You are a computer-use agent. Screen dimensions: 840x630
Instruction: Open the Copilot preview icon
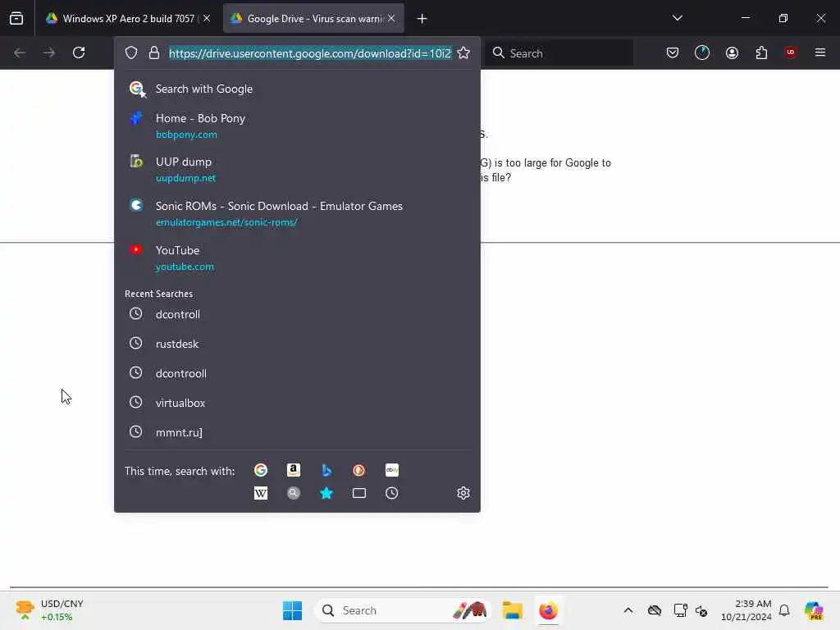coord(814,610)
